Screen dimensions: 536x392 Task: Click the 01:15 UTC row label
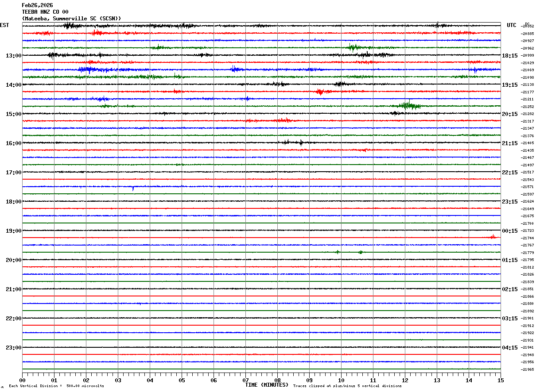click(x=510, y=260)
